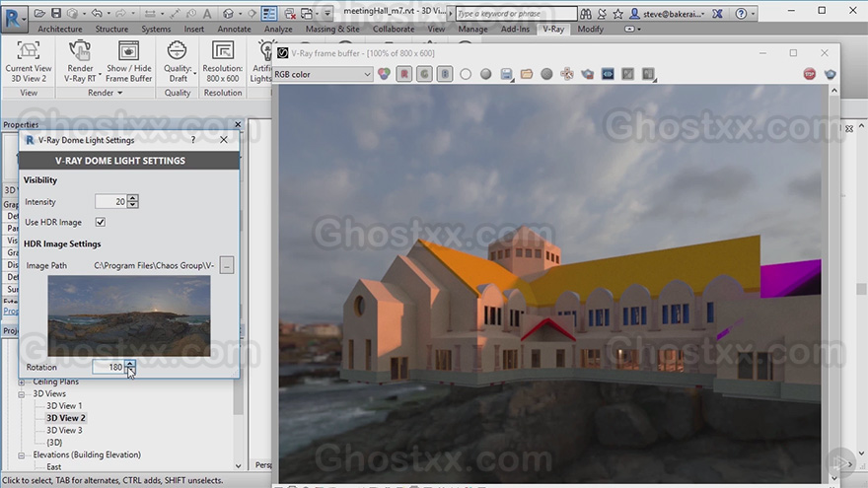This screenshot has width=868, height=488.
Task: Click Region render teapot icon
Action: tap(587, 74)
